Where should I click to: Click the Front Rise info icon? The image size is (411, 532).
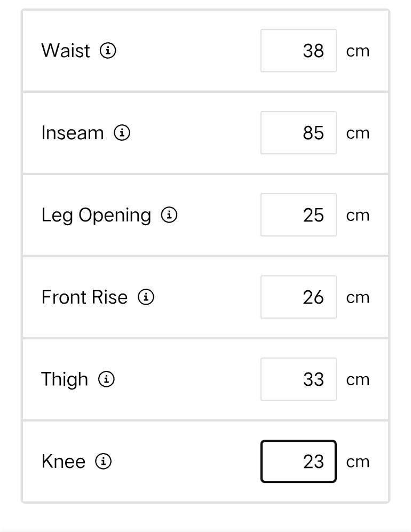(x=146, y=297)
